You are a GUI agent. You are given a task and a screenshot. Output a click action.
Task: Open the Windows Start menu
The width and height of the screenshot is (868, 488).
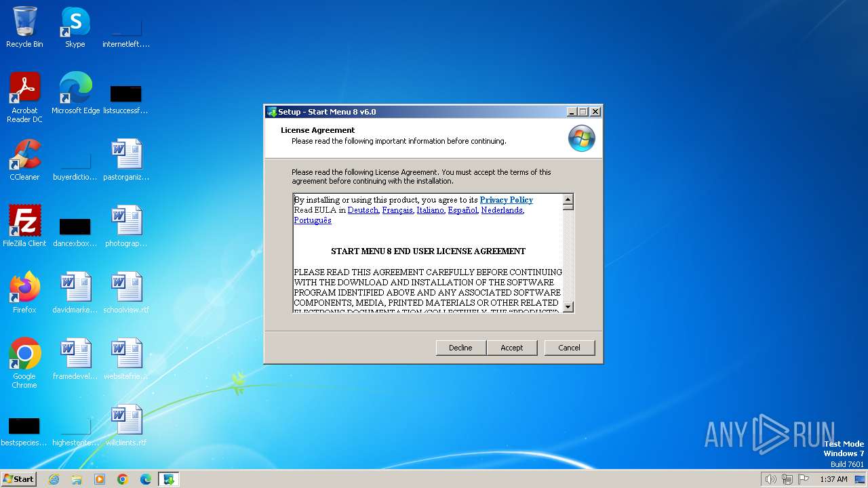pos(18,479)
